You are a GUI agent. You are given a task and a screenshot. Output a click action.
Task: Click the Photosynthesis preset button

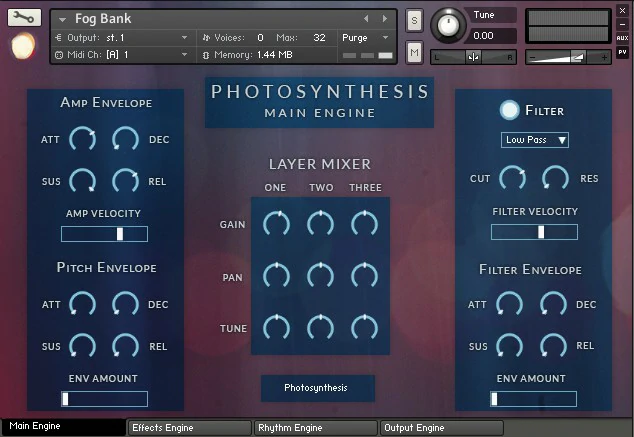tap(318, 388)
